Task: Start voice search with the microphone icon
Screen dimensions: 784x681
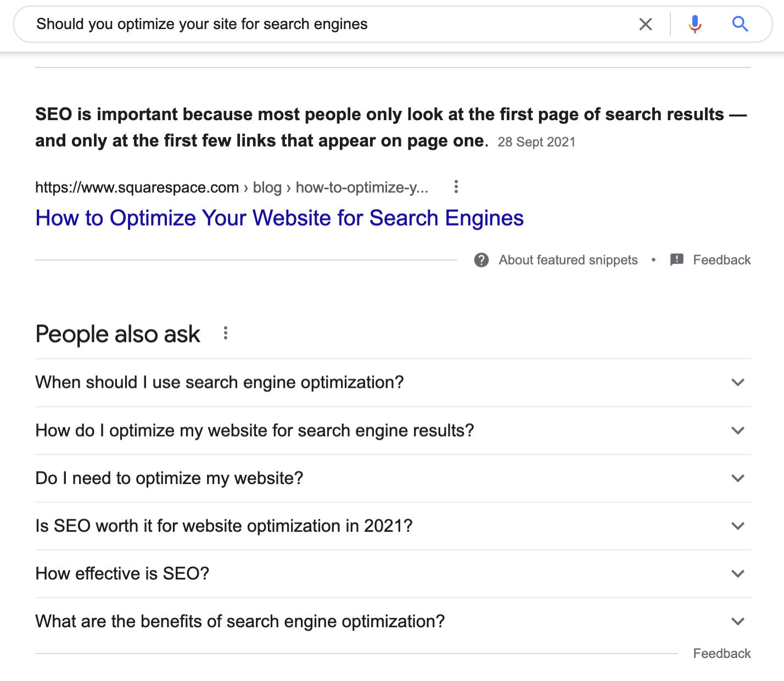Action: (x=695, y=24)
